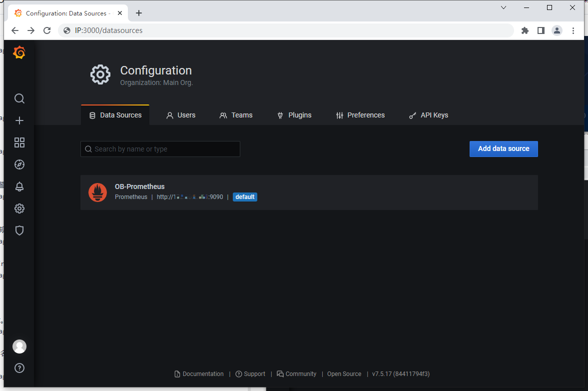This screenshot has height=391, width=588.
Task: Click the site info globe icon
Action: (67, 30)
